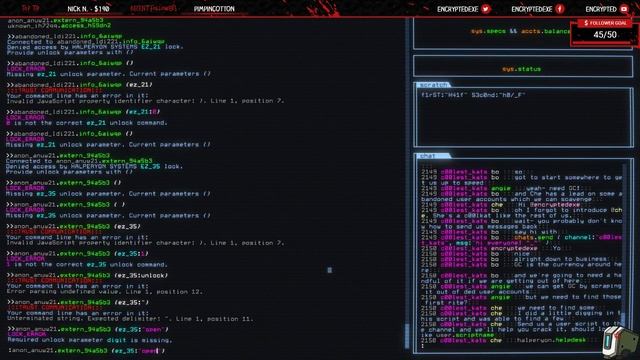Screen dimensions: 640x360
Task: Switch to the chat tab
Action: click(432, 156)
